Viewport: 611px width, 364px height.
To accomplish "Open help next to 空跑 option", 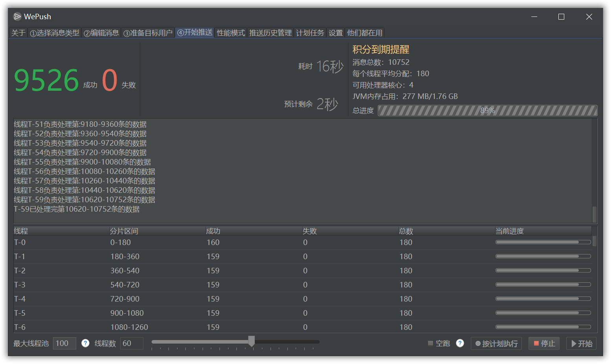I will tap(460, 343).
